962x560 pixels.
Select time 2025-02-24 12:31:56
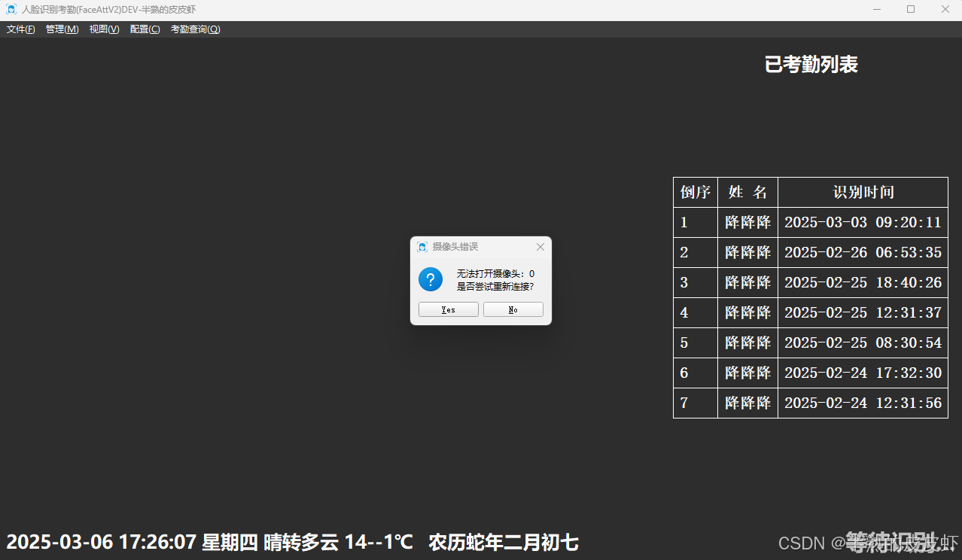[863, 403]
